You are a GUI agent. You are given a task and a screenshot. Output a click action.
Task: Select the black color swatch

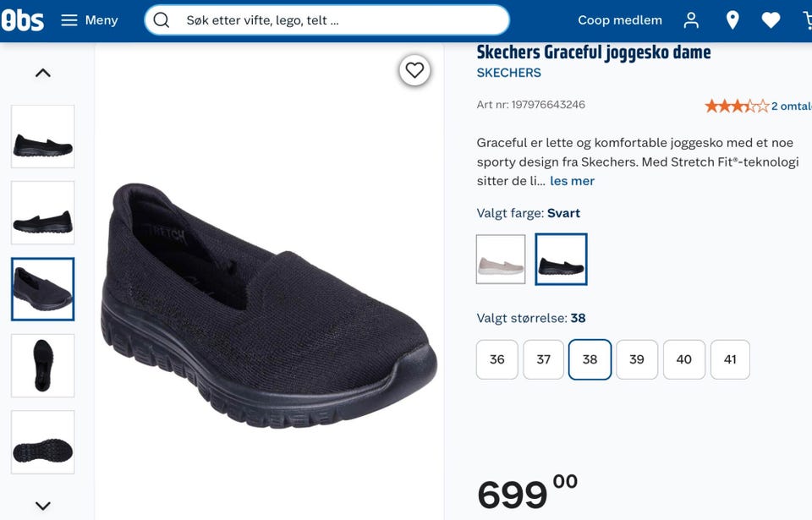561,259
